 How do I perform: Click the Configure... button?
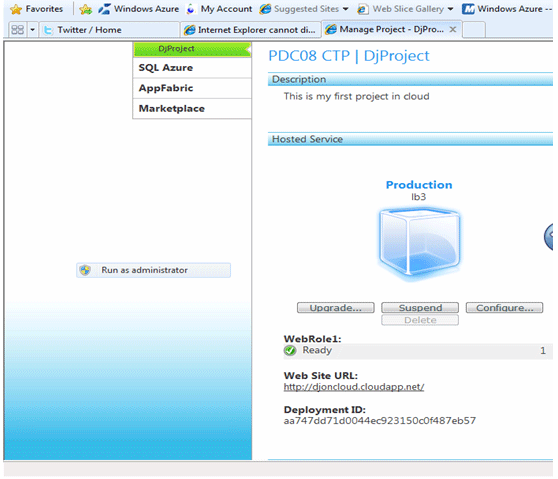click(504, 308)
